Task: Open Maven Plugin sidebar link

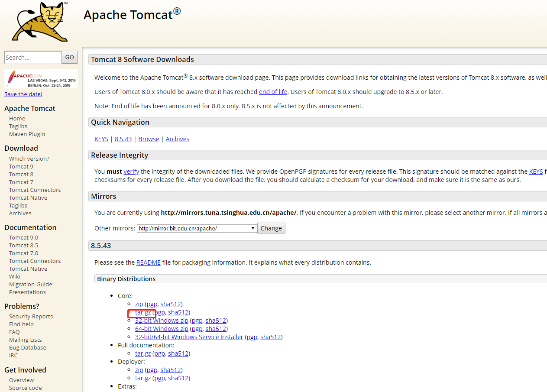Action: [27, 134]
